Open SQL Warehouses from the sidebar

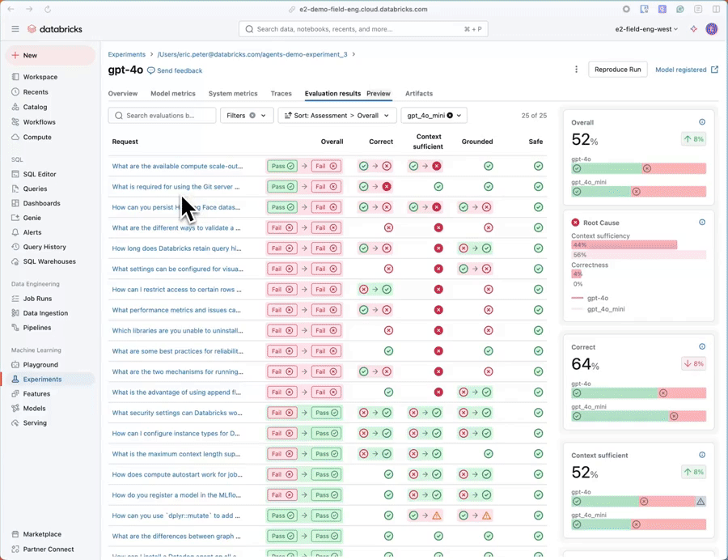point(16,261)
